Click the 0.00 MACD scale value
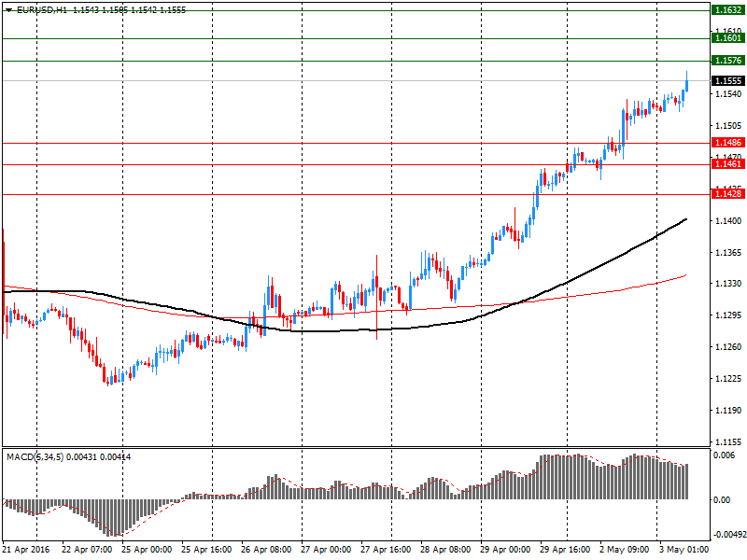 tap(722, 499)
